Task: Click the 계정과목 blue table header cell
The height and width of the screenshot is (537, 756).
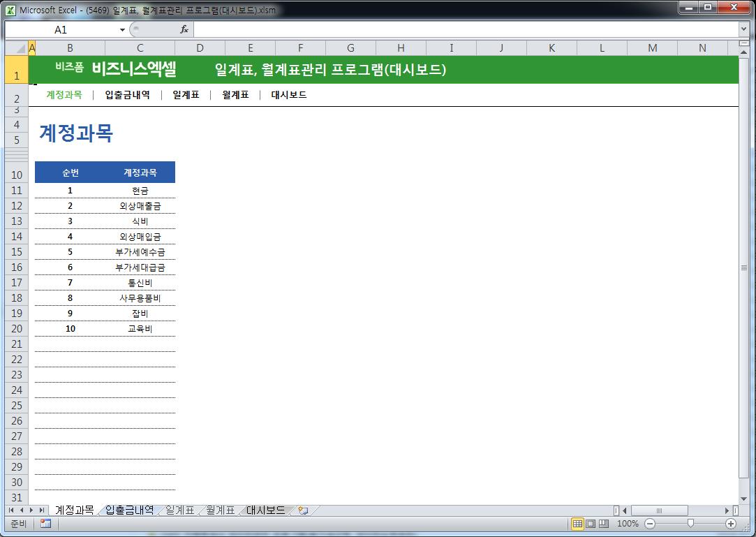Action: (x=140, y=172)
